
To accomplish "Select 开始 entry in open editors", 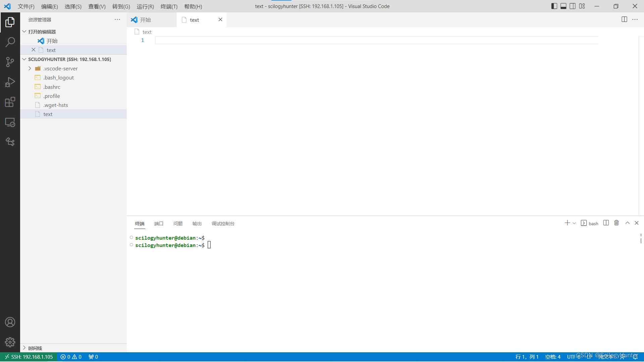I will pos(73,41).
